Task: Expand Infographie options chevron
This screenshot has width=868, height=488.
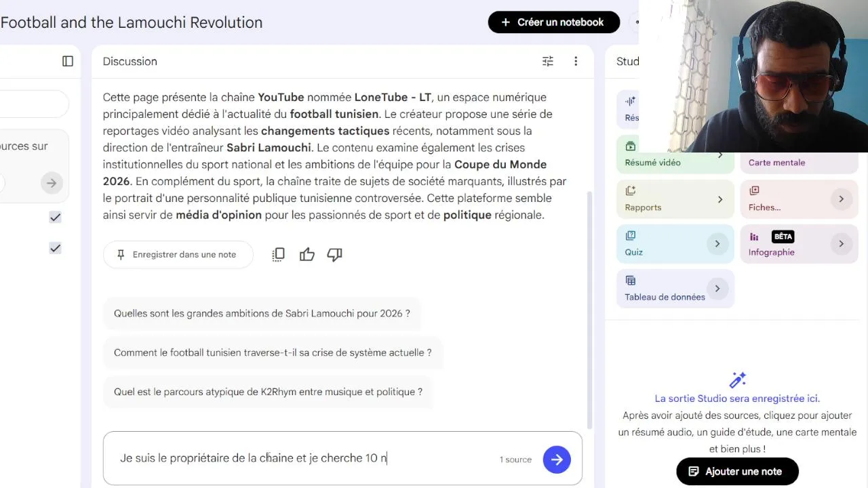Action: pyautogui.click(x=841, y=243)
